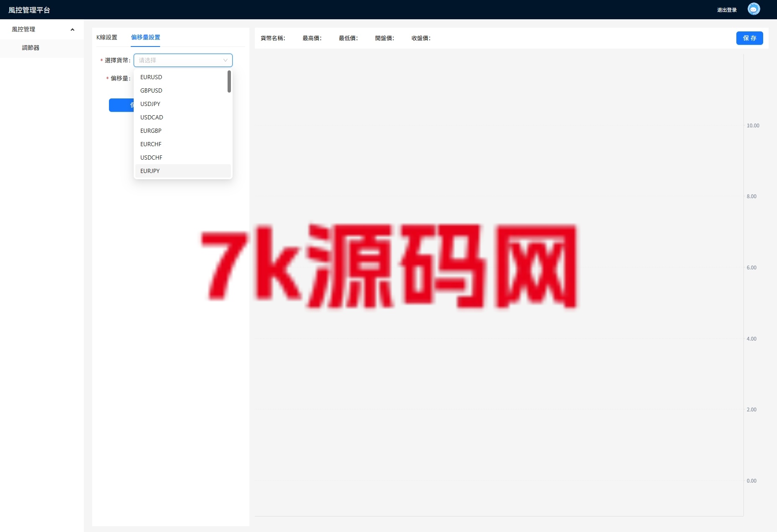This screenshot has height=532, width=777.
Task: Click the 收盤價 label
Action: [421, 38]
